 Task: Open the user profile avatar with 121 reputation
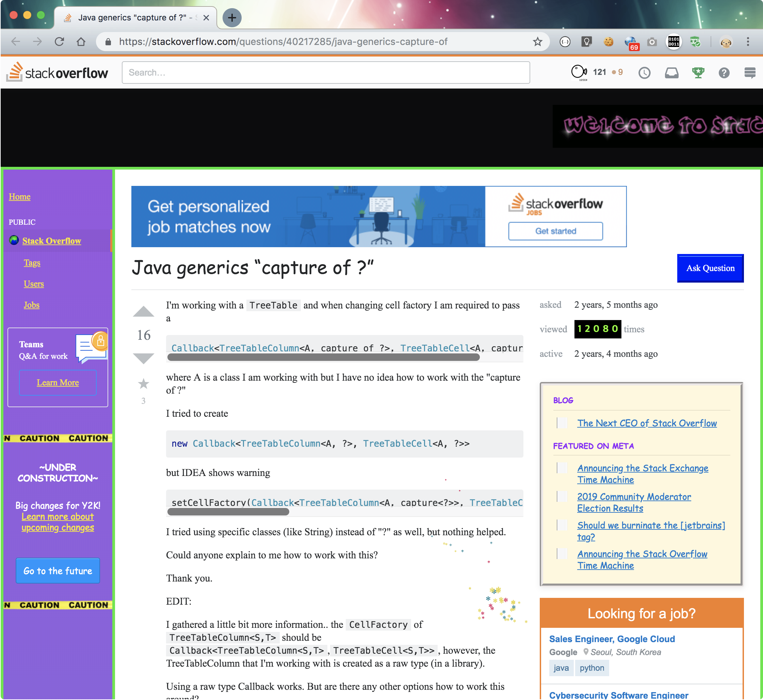coord(579,72)
